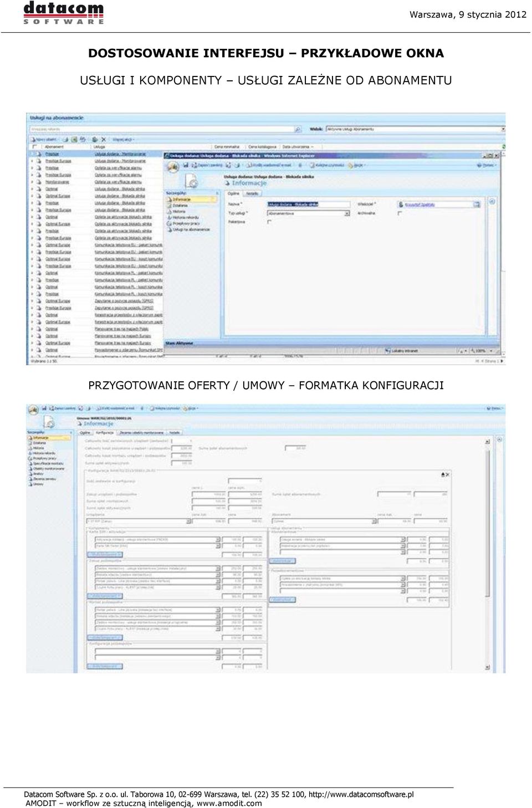
Task: Open the Abonament dropdown in the configuration form
Action: [x=325, y=521]
